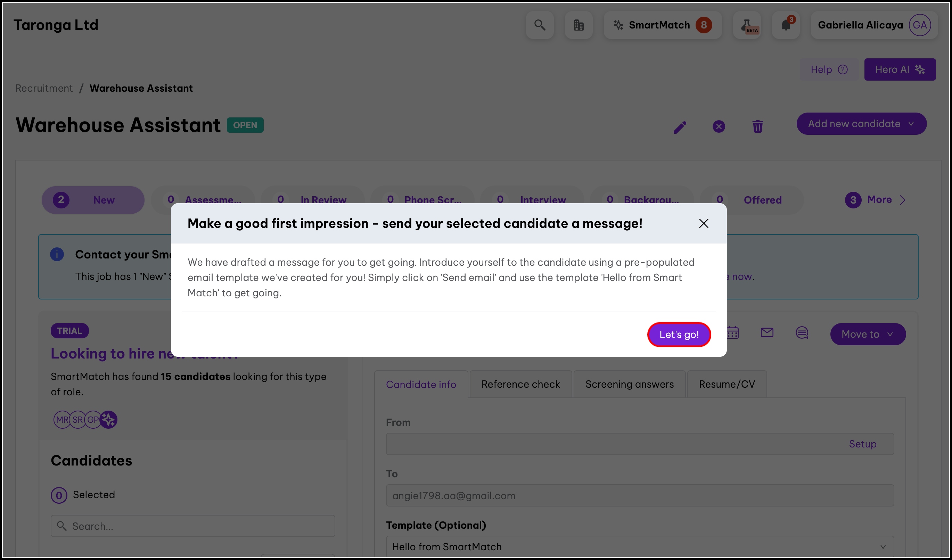Switch to the Reference check tab
The height and width of the screenshot is (560, 952).
(x=520, y=384)
